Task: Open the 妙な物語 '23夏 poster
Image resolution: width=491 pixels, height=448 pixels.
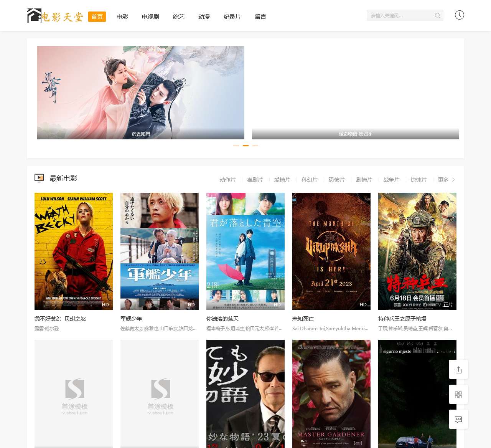Action: click(x=245, y=394)
